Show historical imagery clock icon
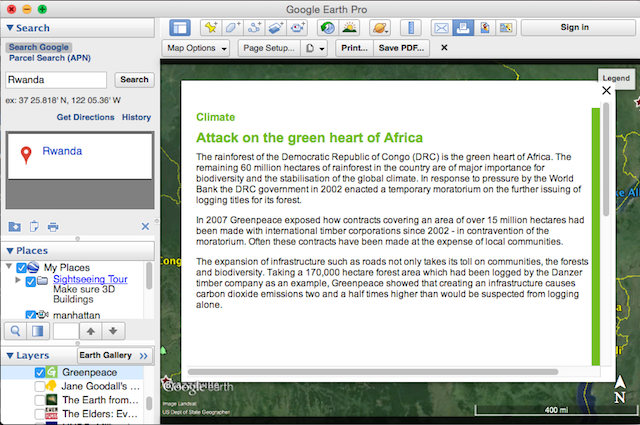This screenshot has height=425, width=640. (x=327, y=28)
